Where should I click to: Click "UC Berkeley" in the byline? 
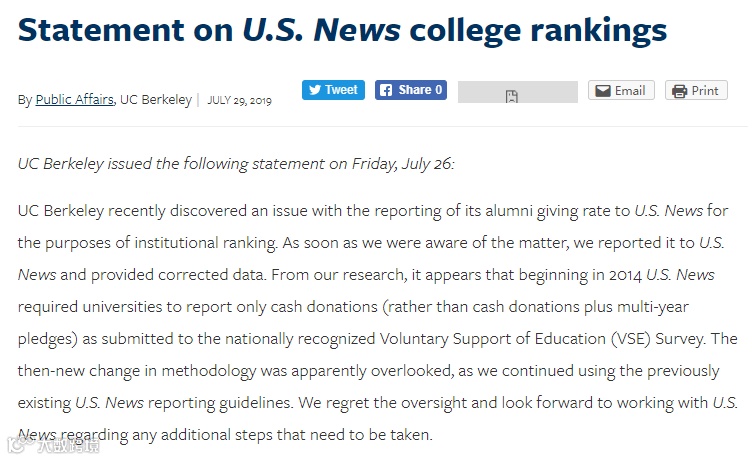(155, 100)
